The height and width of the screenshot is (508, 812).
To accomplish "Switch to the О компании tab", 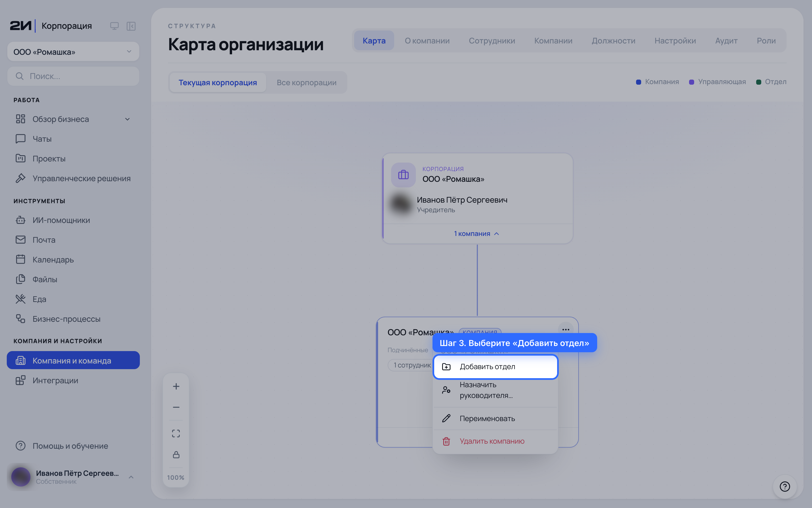I will tap(427, 41).
